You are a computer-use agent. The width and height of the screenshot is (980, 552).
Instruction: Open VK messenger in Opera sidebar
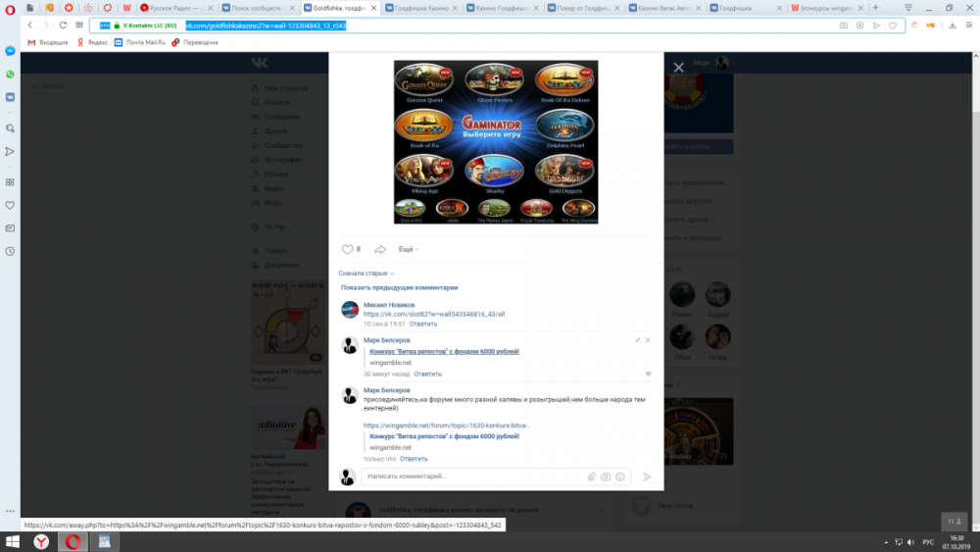coord(10,97)
